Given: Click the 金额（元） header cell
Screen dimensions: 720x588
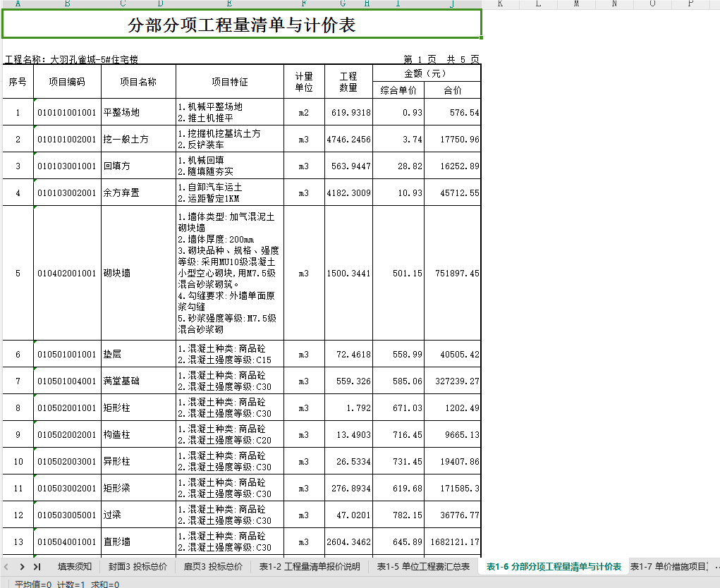Looking at the screenshot, I should [427, 73].
